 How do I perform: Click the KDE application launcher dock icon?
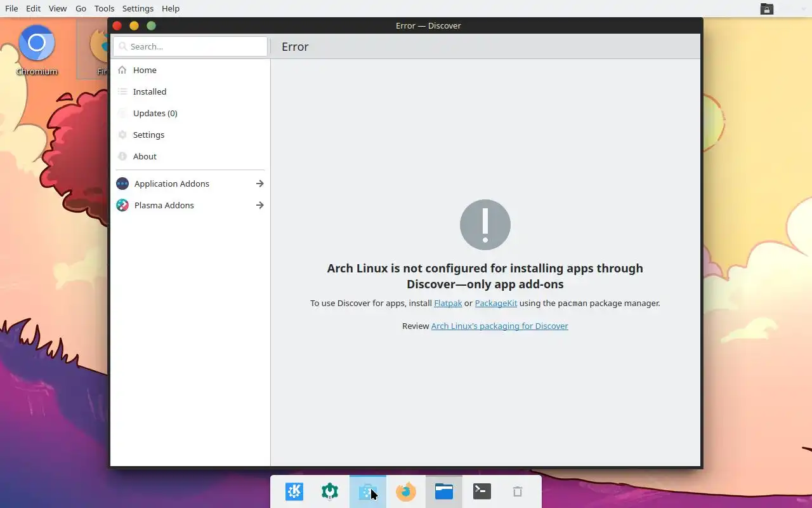click(x=294, y=491)
